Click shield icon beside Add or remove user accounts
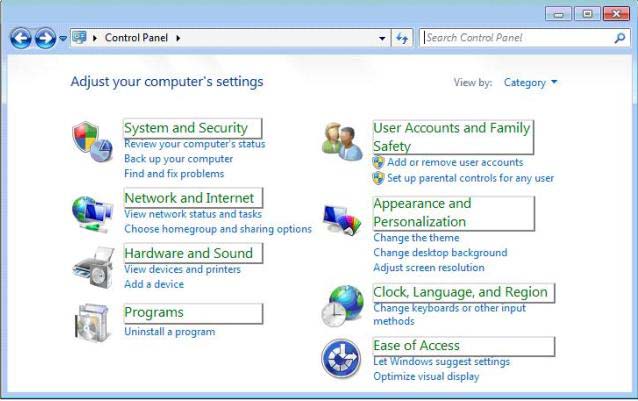The height and width of the screenshot is (401, 638). (378, 162)
